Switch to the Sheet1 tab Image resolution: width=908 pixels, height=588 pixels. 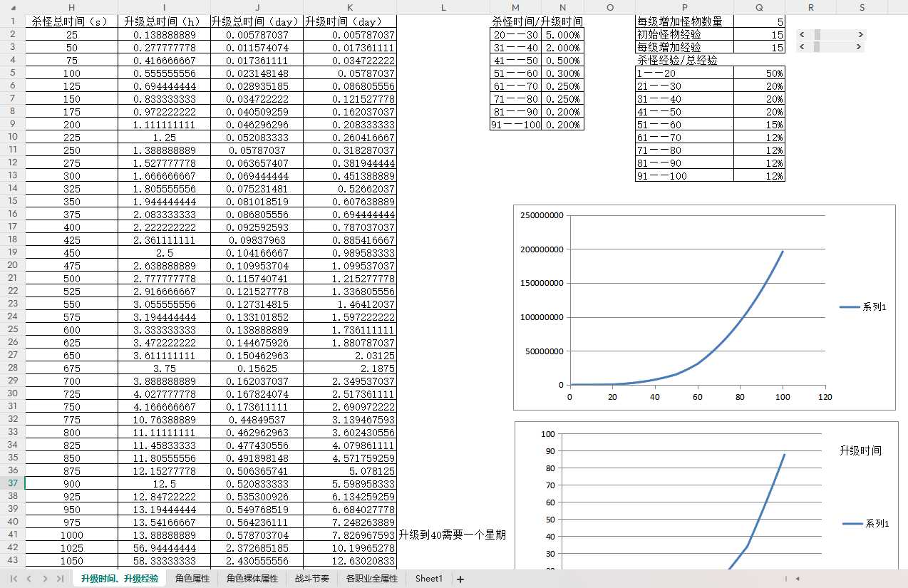click(x=429, y=579)
